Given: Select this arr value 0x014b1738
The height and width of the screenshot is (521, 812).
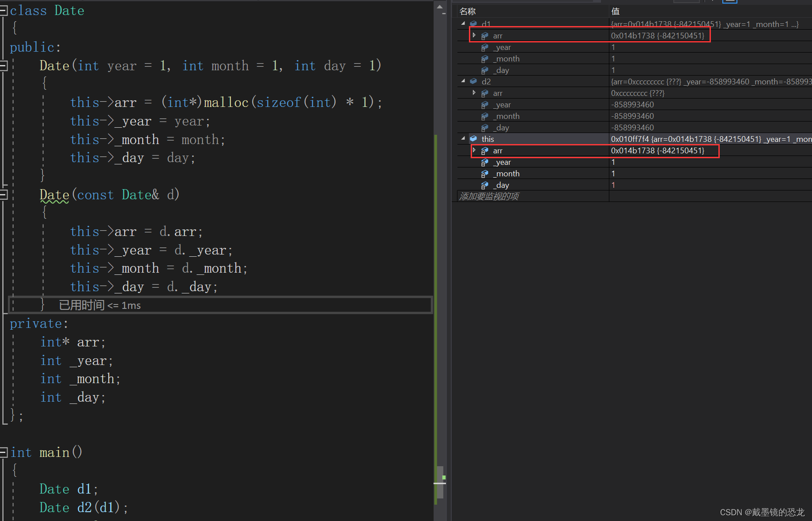Looking at the screenshot, I should [657, 151].
